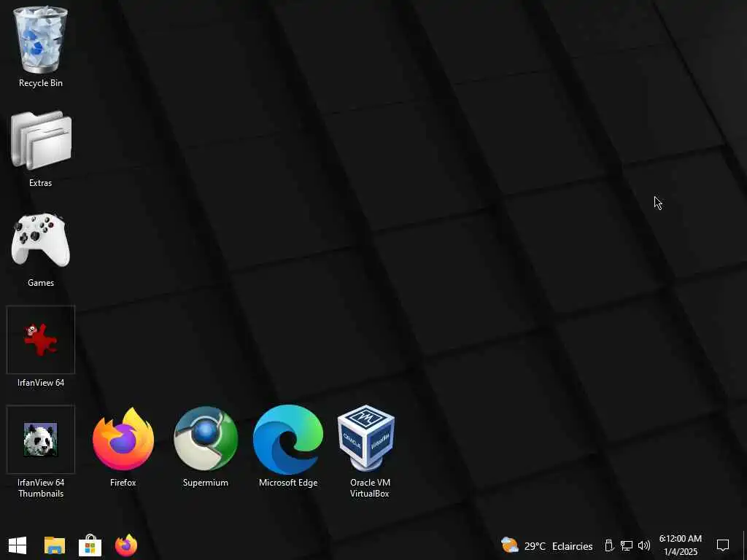
Task: Select the Firefox desktop shortcut
Action: (123, 440)
